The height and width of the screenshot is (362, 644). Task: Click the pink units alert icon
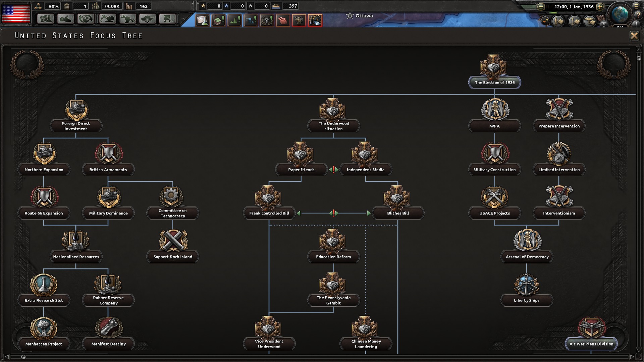283,20
